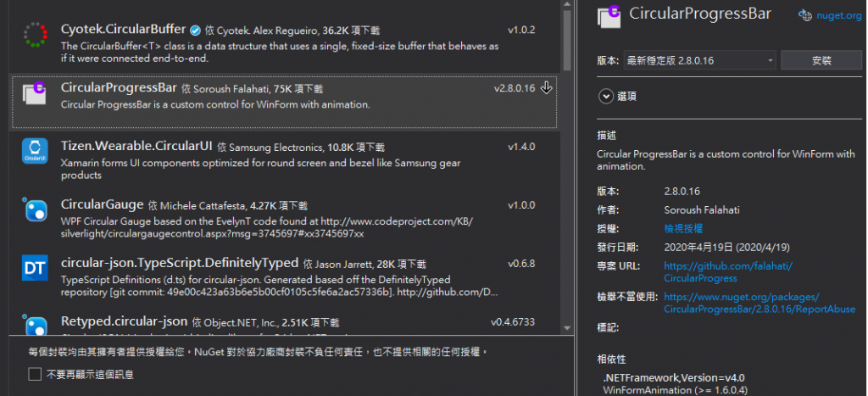Click the CircularProgressBar package icon in list
The width and height of the screenshot is (868, 396).
coord(34,93)
